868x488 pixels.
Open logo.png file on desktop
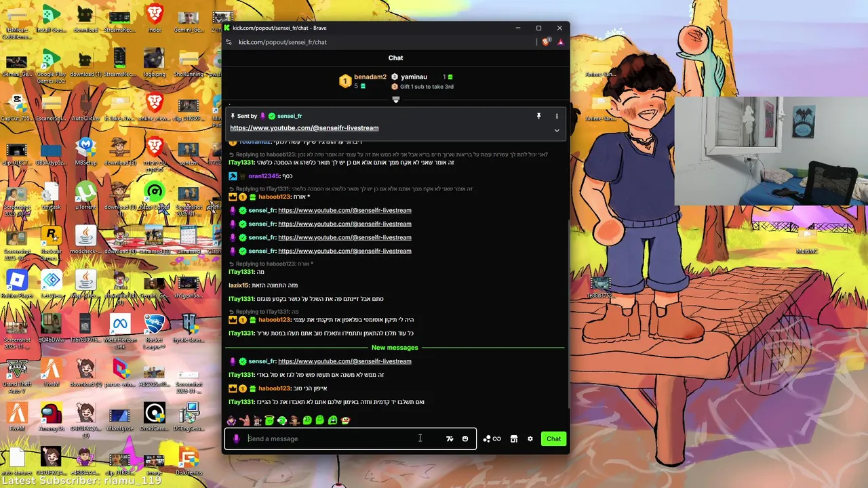[155, 63]
